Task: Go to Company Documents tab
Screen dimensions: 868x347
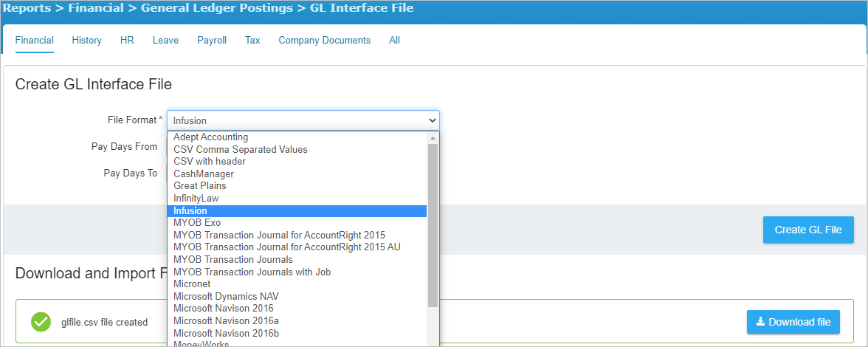Action: coord(325,41)
